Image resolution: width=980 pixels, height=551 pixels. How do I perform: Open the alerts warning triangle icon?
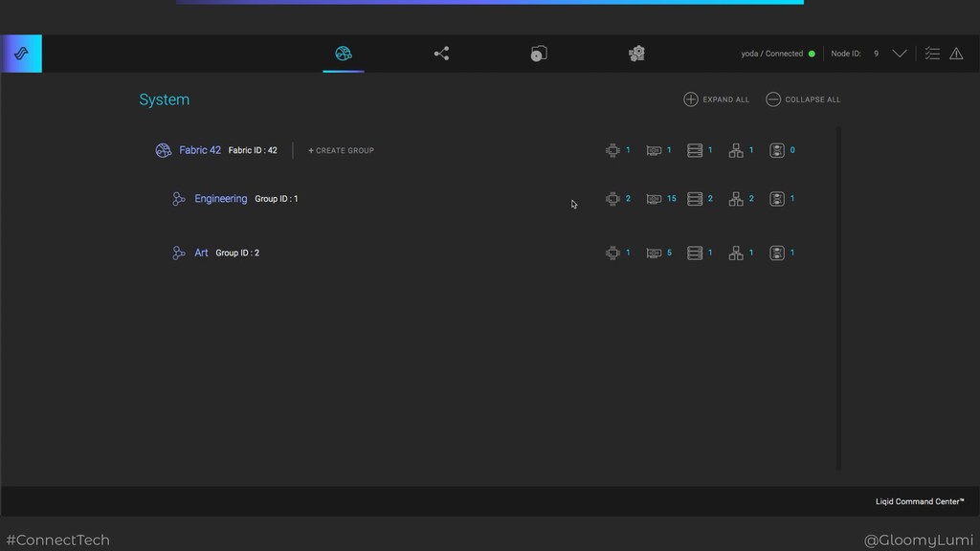pos(956,54)
